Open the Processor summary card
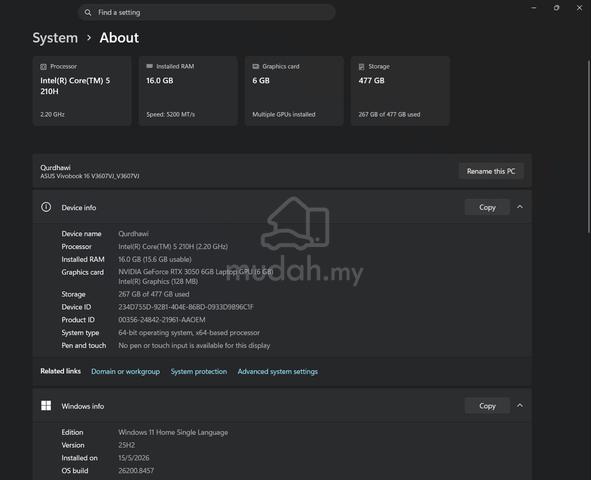 (82, 90)
